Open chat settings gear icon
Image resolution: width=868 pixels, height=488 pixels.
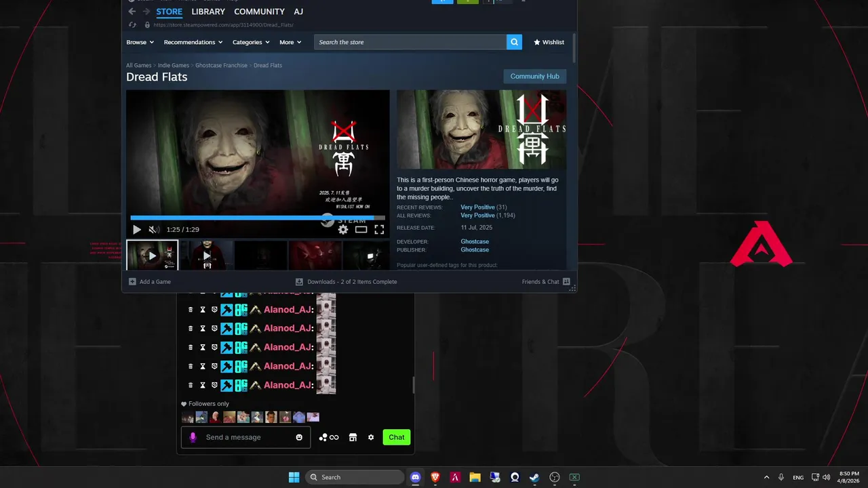pos(371,437)
